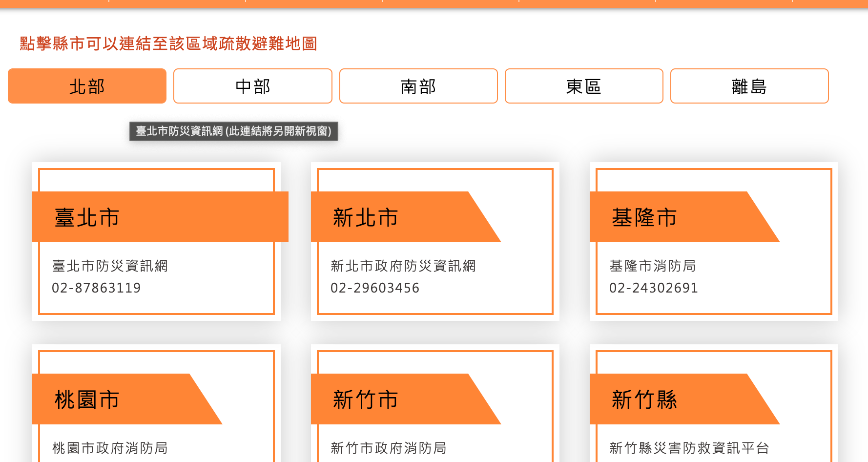The height and width of the screenshot is (462, 868).
Task: Select the 北部 region tab
Action: point(87,86)
